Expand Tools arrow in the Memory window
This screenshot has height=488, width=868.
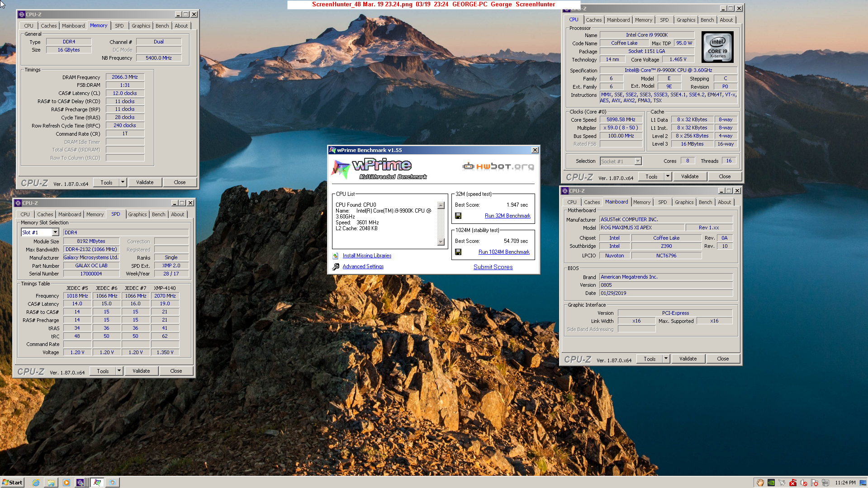coord(122,182)
